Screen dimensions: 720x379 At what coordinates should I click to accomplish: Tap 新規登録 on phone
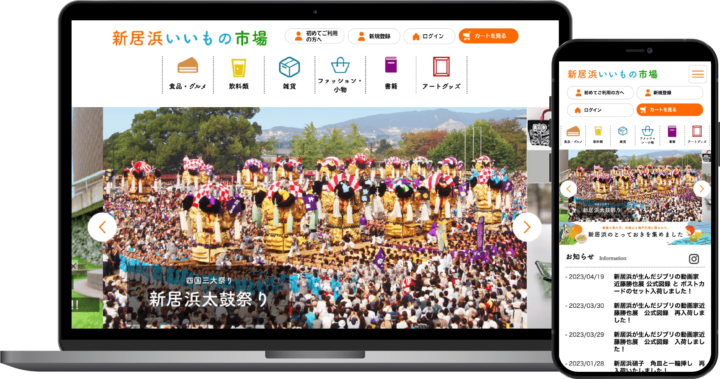669,93
